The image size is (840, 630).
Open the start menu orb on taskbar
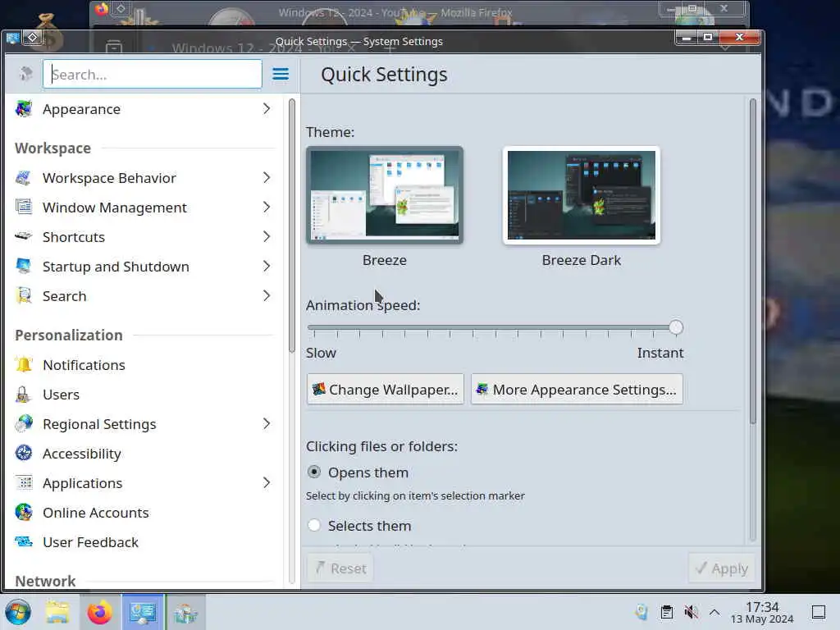[x=18, y=612]
